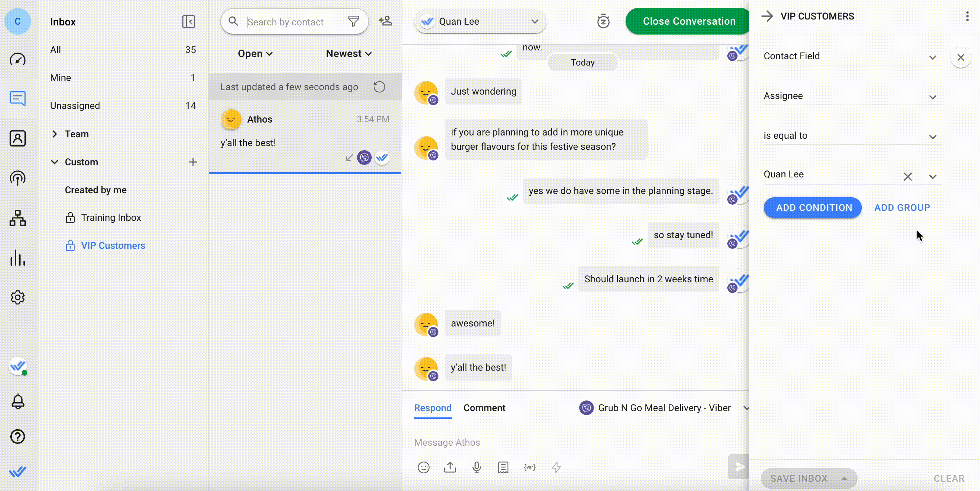Click 'Should launch in 2 weeks time' message

click(649, 279)
